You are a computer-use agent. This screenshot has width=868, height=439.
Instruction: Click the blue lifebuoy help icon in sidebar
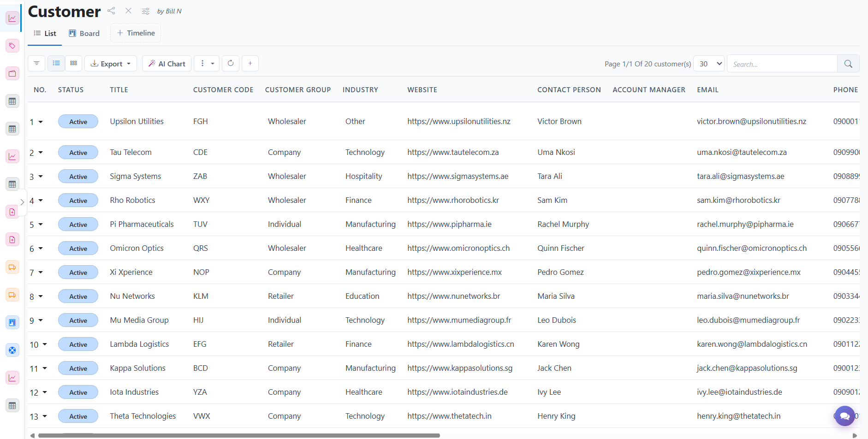(x=12, y=350)
